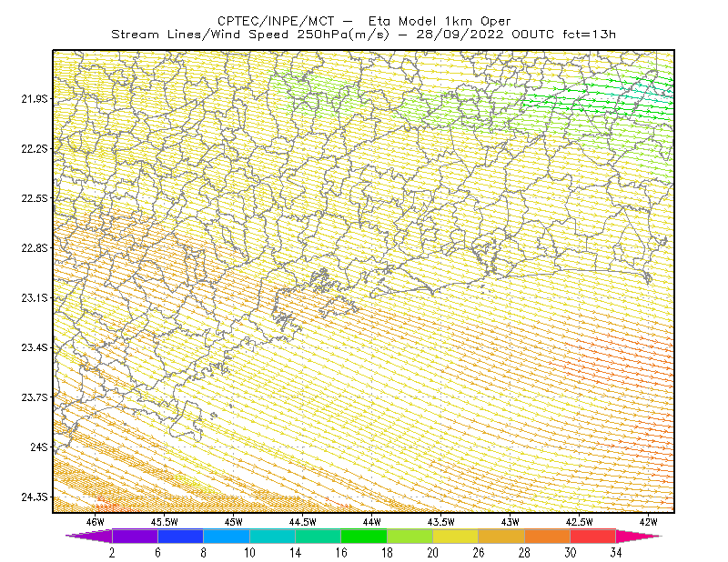Click the red swatch between 30 and 34
This screenshot has width=728, height=562.
click(593, 536)
